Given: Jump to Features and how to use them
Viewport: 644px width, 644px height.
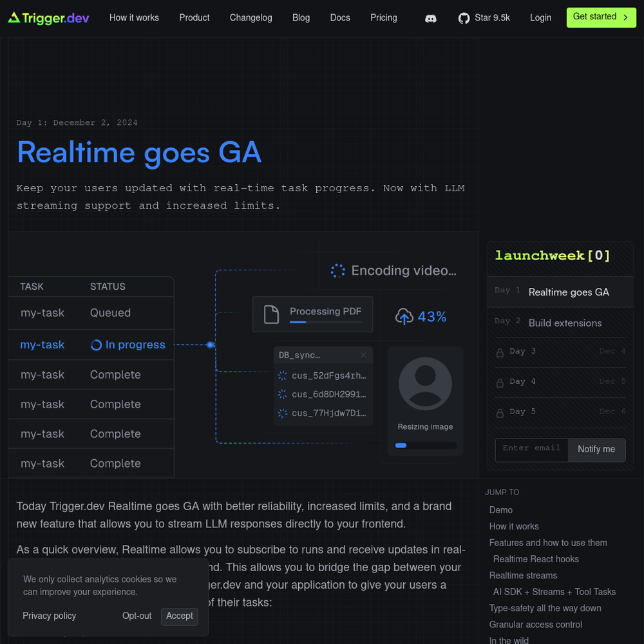Looking at the screenshot, I should point(548,543).
